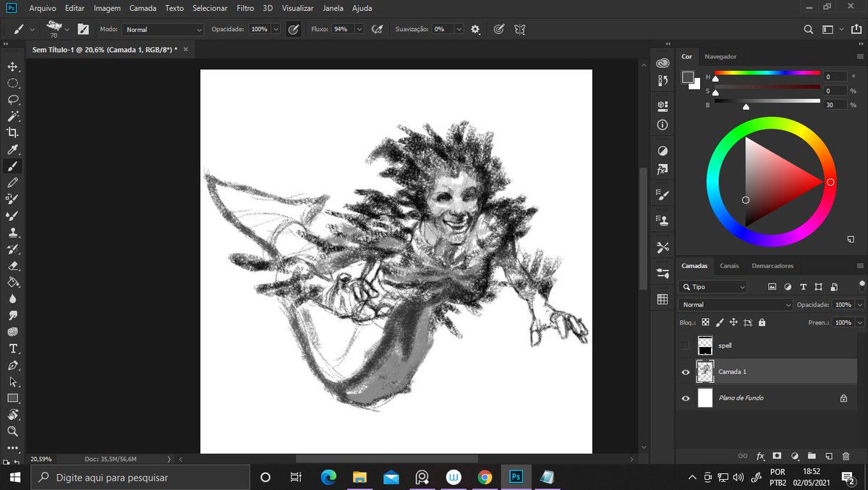Screen dimensions: 868x490
Task: Open brush settings gear in options bar
Action: [x=475, y=30]
